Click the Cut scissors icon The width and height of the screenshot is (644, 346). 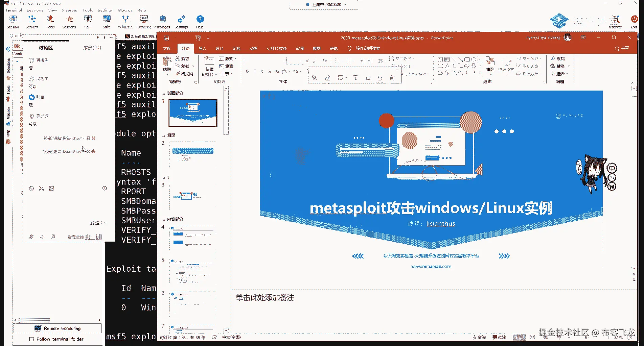pos(178,58)
